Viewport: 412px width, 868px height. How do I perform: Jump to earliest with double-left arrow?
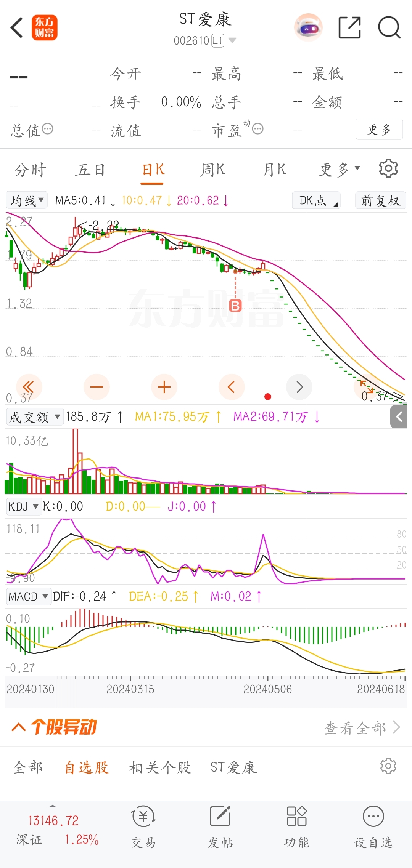pos(29,387)
